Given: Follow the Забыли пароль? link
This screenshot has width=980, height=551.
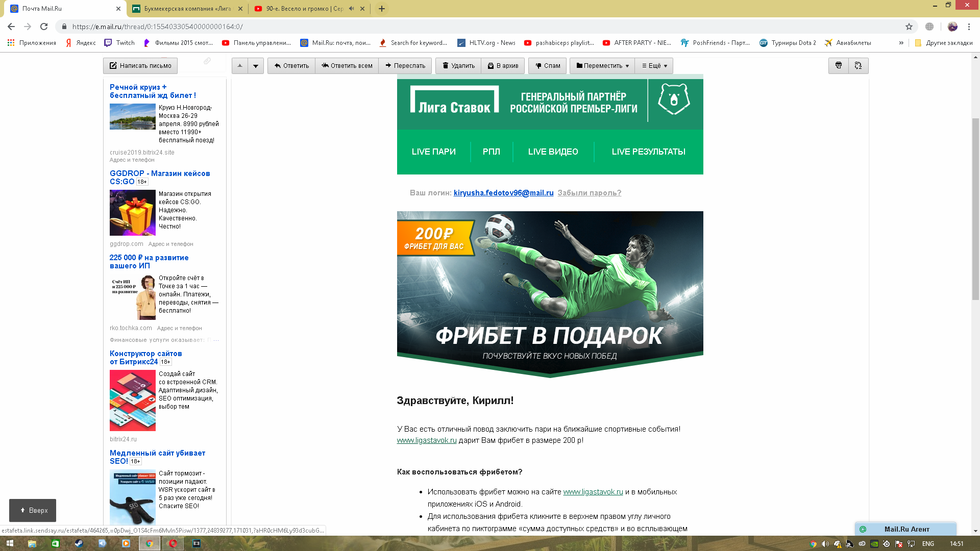Looking at the screenshot, I should pos(590,193).
